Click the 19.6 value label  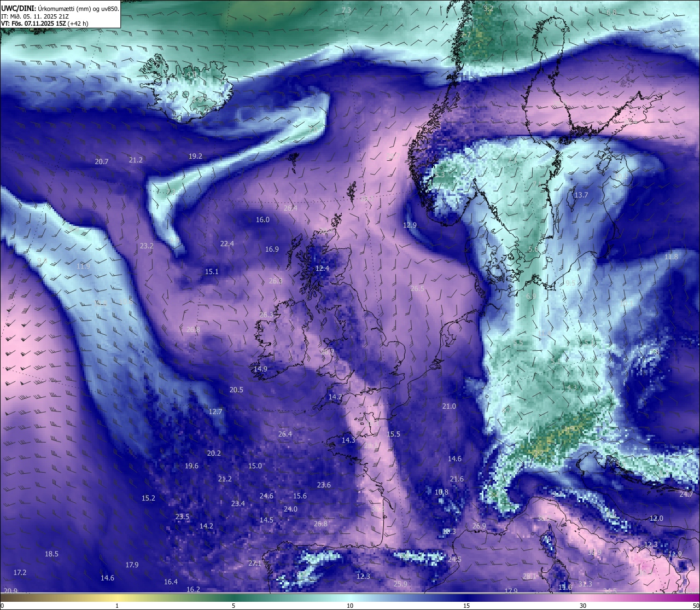pyautogui.click(x=191, y=466)
